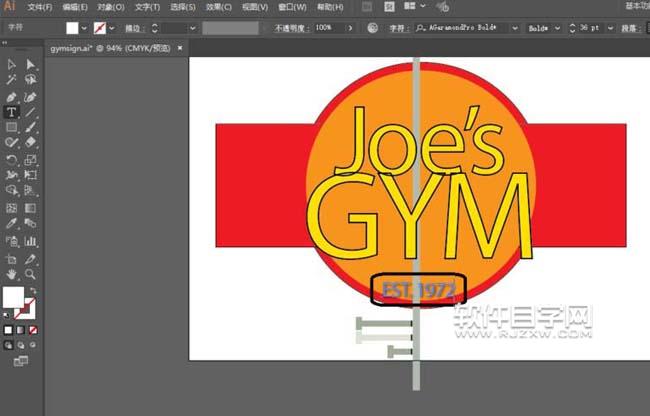Set the None color mode
The image size is (650, 416).
[33, 329]
